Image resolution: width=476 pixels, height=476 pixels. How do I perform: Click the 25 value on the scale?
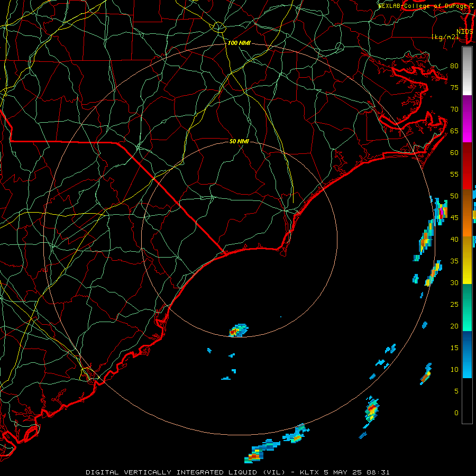click(454, 305)
